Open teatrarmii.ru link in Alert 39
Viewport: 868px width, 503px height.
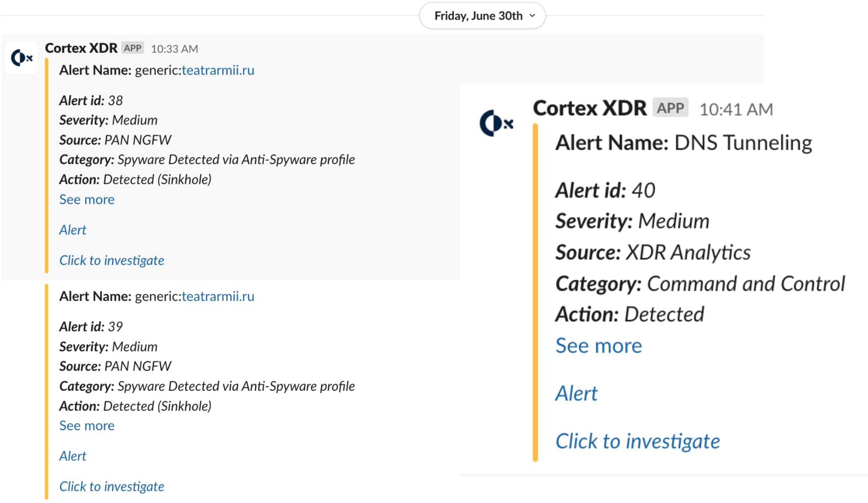tap(217, 296)
